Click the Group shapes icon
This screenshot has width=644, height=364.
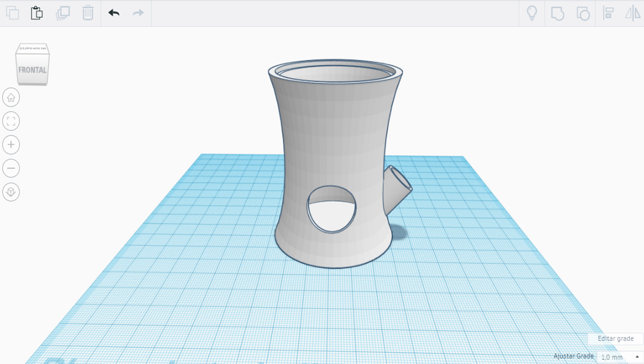tap(558, 13)
